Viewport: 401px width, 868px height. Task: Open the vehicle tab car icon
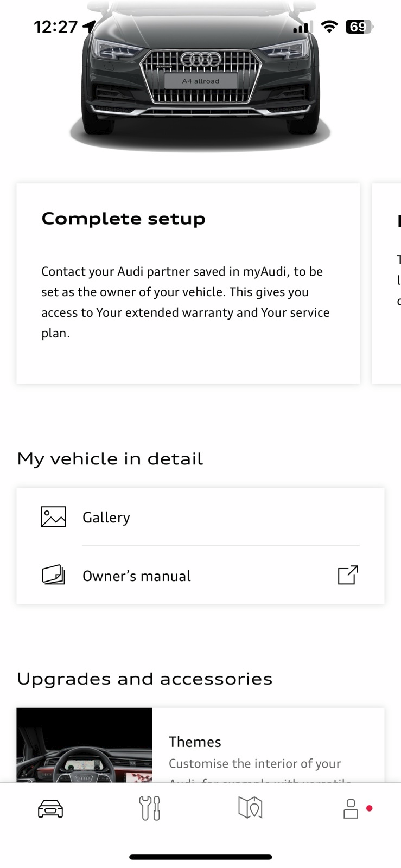[50, 808]
